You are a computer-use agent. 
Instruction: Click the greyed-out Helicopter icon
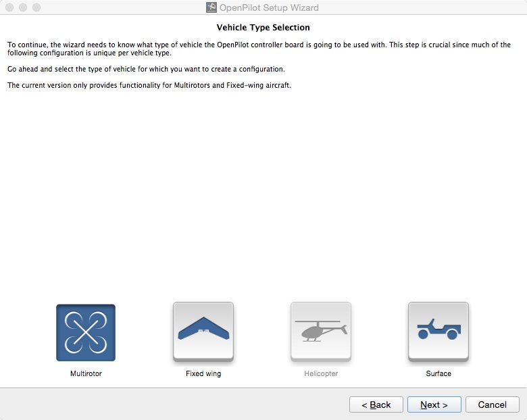coord(321,332)
